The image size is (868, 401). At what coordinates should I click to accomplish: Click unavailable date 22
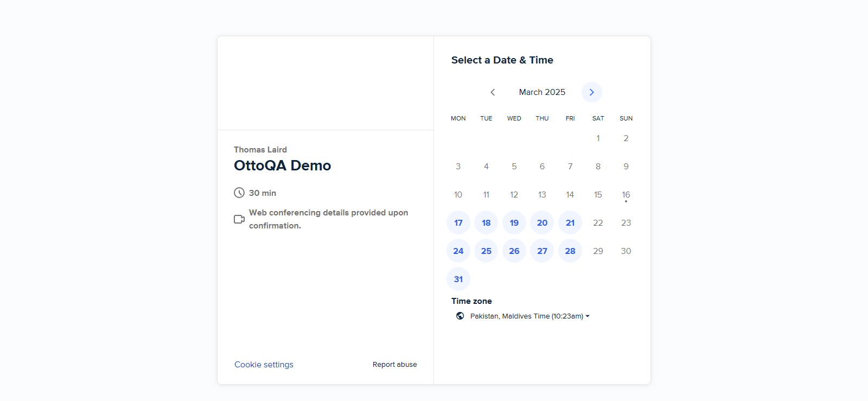tap(598, 222)
